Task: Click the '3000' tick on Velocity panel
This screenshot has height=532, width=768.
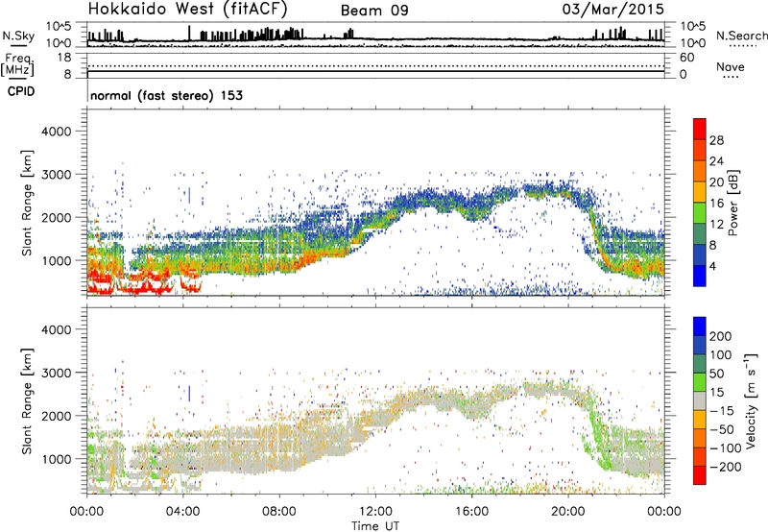Action: coord(56,373)
